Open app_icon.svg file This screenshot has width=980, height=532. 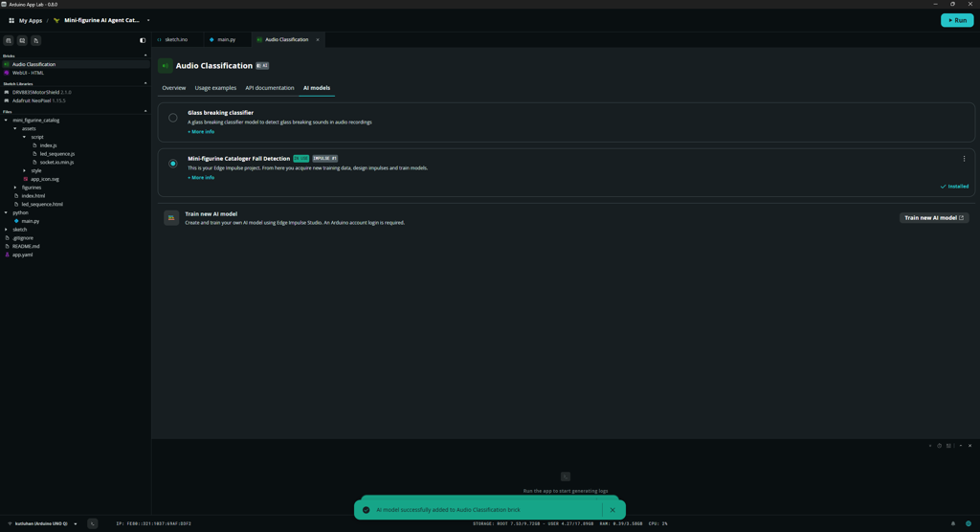click(x=44, y=179)
